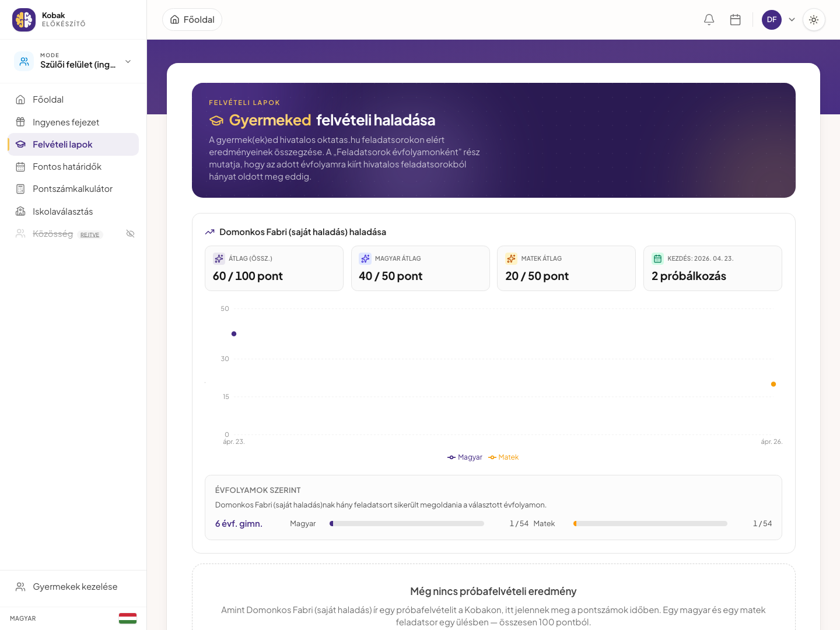Viewport: 840px width, 630px height.
Task: Click the green calendar icon on Kezdés card
Action: pyautogui.click(x=657, y=258)
